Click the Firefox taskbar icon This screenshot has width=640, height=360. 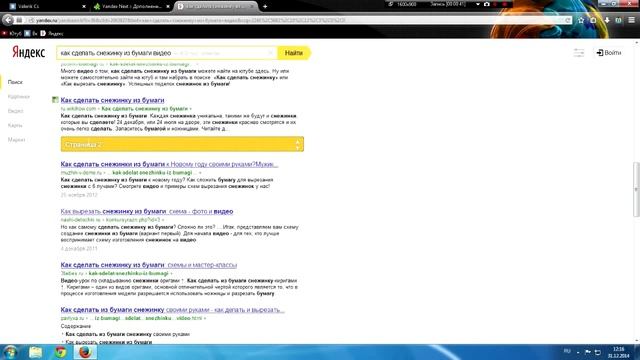point(85,352)
